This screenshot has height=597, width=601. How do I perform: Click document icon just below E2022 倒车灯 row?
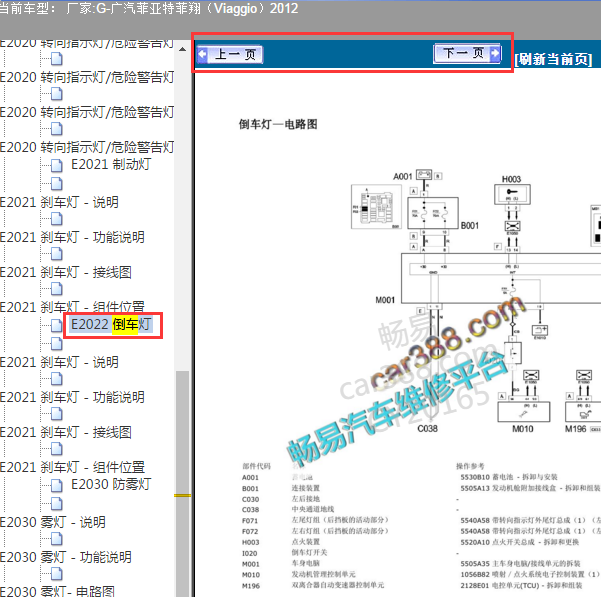click(x=57, y=344)
